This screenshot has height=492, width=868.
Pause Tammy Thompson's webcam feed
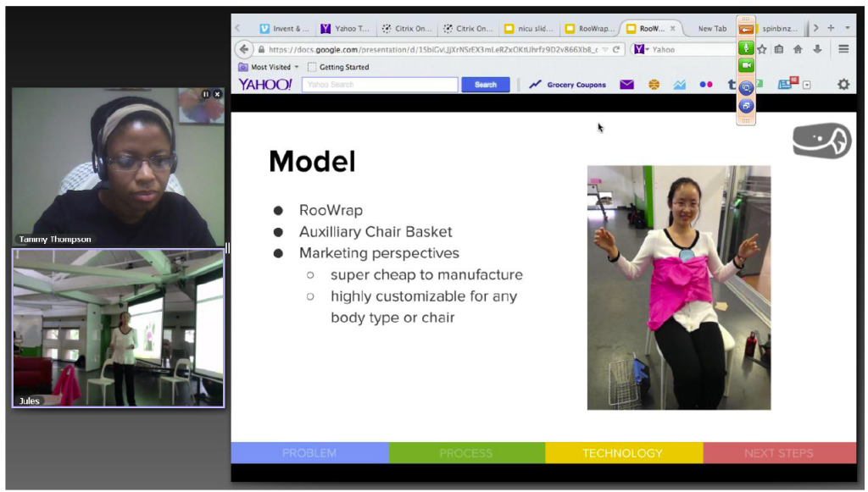coord(206,95)
